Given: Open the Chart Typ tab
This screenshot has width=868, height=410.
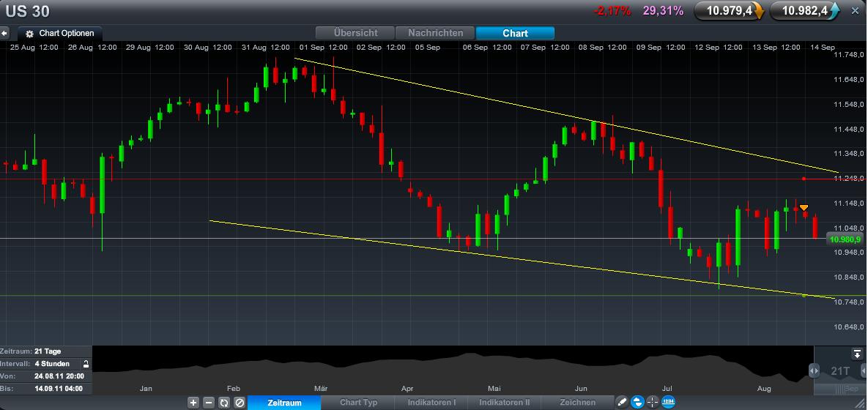Looking at the screenshot, I should 358,403.
